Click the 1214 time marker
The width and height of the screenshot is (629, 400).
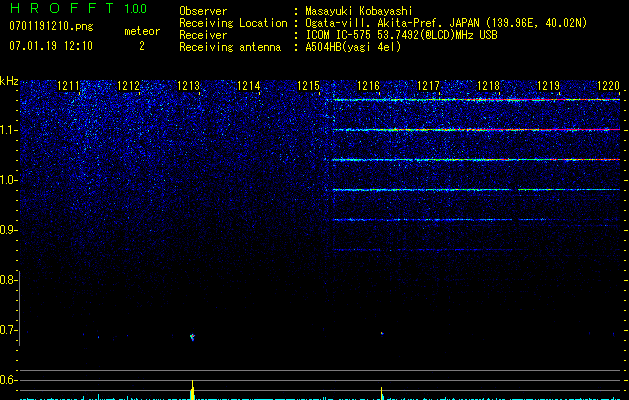click(249, 86)
